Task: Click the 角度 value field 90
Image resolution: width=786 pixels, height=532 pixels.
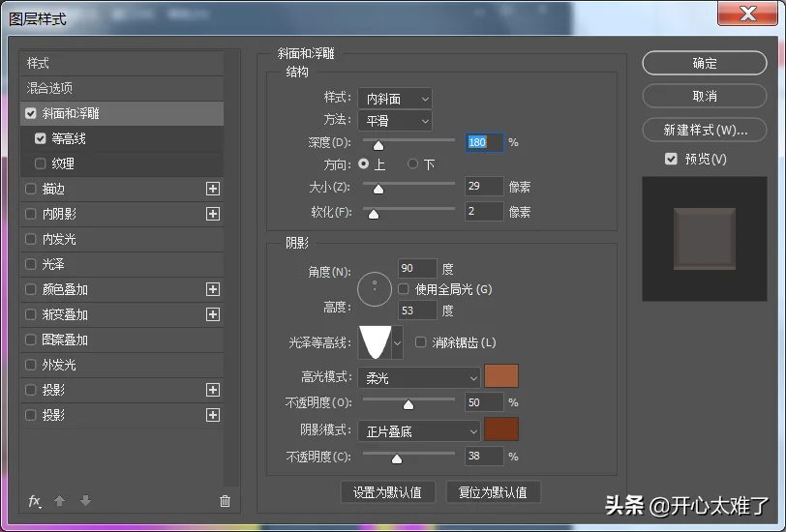Action: click(417, 269)
